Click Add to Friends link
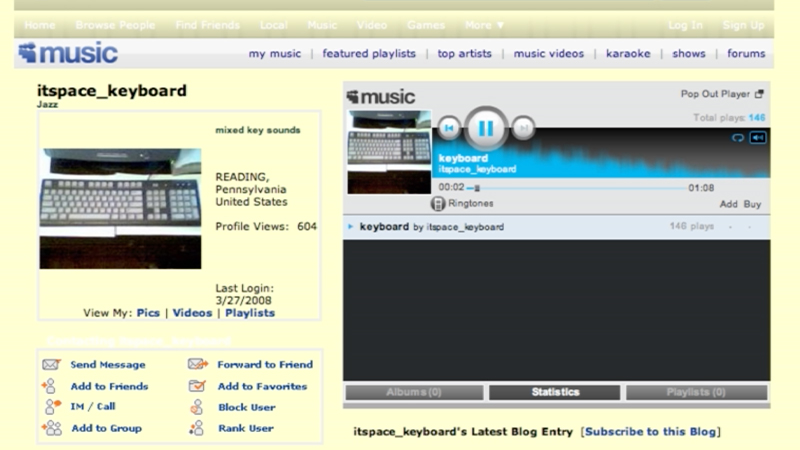Viewport: 800px width, 450px height. pos(109,386)
